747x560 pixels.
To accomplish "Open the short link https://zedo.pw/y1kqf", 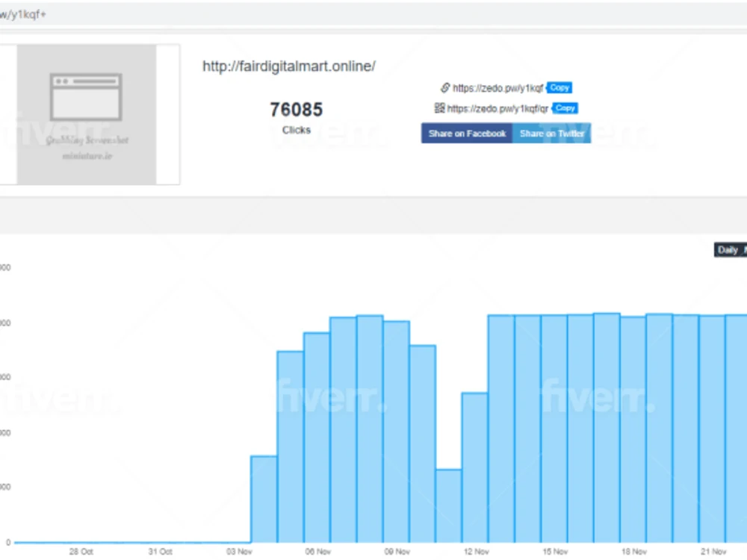I will [x=498, y=88].
